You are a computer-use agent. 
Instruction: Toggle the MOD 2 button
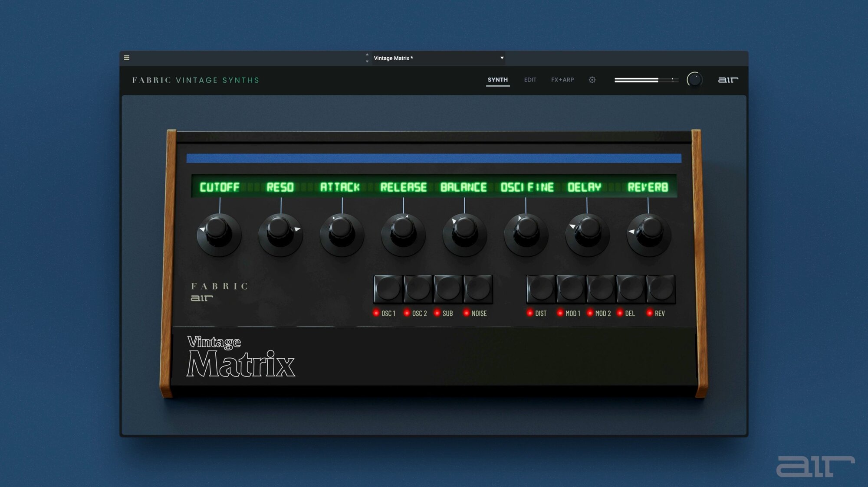[x=601, y=289]
